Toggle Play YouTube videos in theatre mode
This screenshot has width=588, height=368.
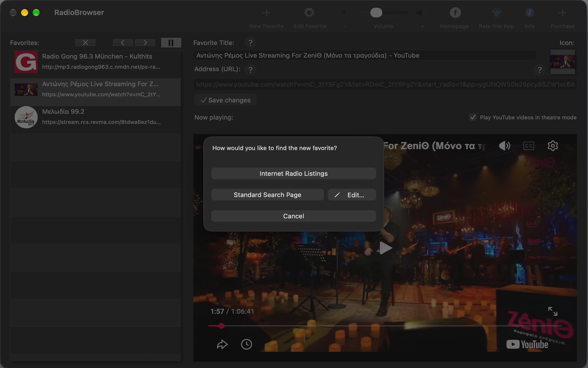point(473,117)
